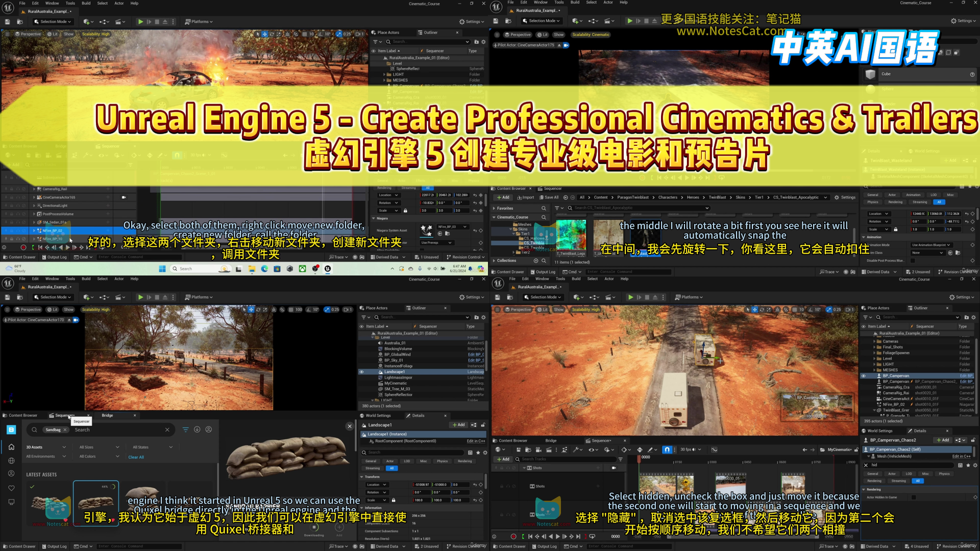Open Build menu in bottom-right editor
The height and width of the screenshot is (551, 980).
[576, 279]
